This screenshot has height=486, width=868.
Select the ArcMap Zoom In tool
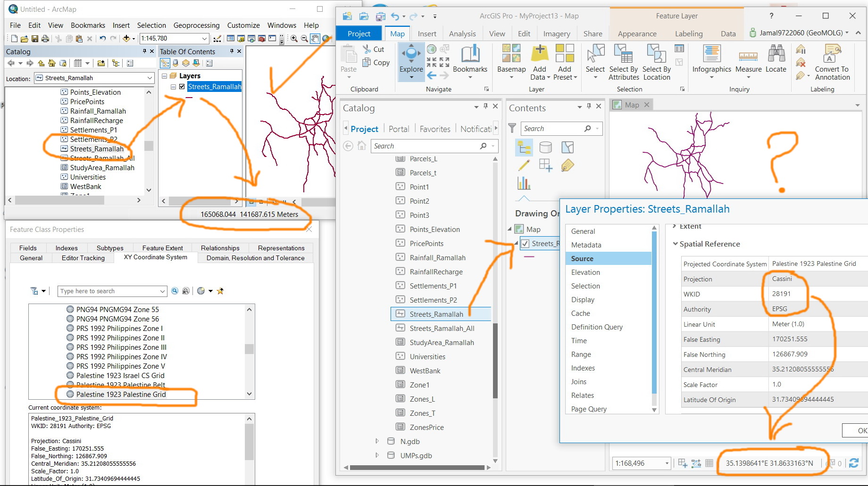pyautogui.click(x=294, y=39)
